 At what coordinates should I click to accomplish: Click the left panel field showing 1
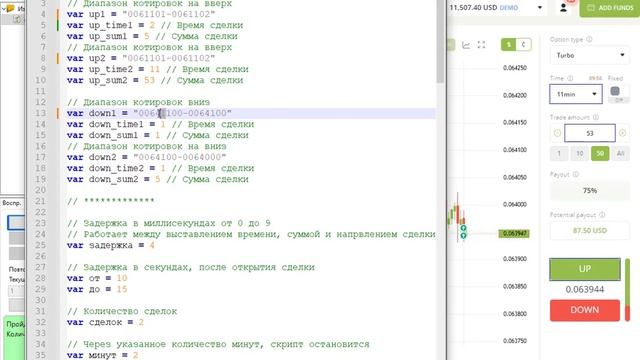16,291
